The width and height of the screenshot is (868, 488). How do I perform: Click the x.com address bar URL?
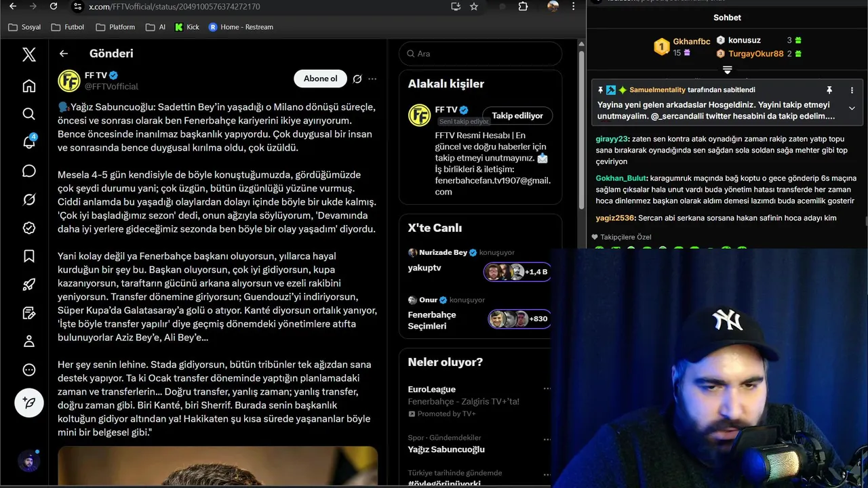(174, 6)
